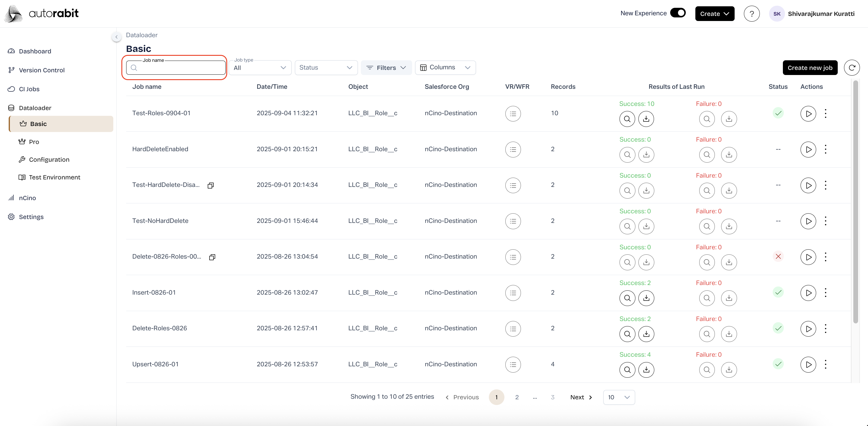Go to Dataloader Pro section
The image size is (868, 426).
tap(34, 142)
